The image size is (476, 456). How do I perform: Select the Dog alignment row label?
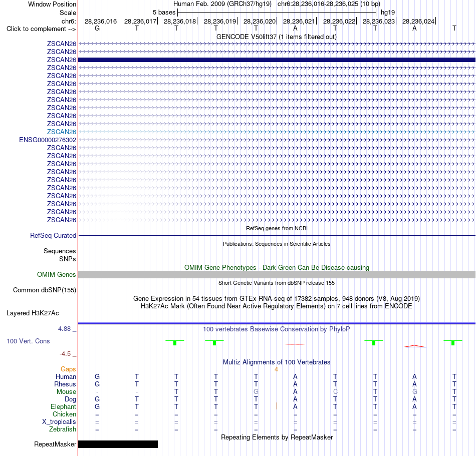coord(71,399)
